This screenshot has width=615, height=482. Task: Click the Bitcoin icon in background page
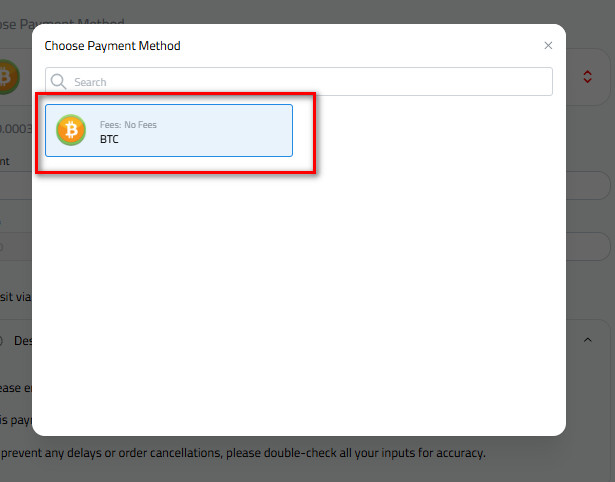pos(9,76)
